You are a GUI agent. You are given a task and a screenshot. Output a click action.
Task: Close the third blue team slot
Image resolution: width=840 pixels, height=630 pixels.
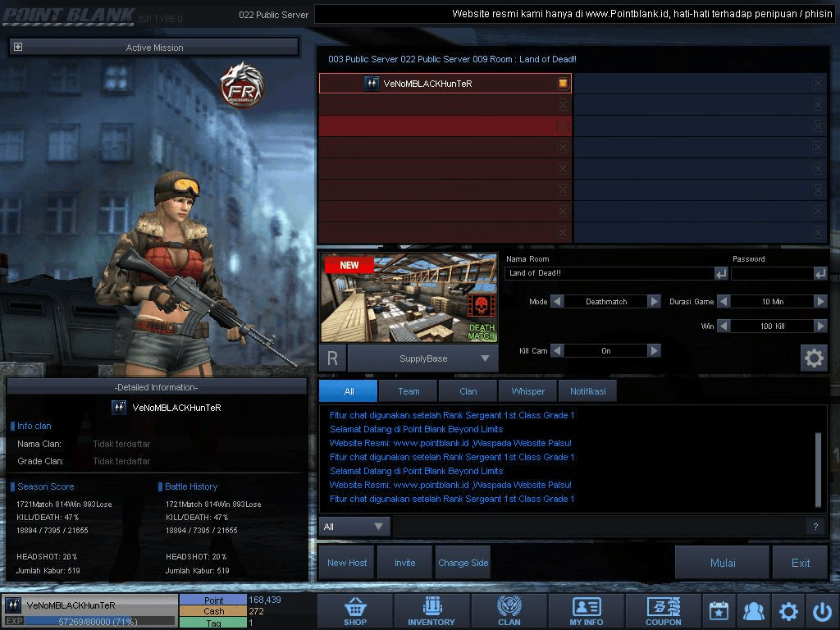818,126
